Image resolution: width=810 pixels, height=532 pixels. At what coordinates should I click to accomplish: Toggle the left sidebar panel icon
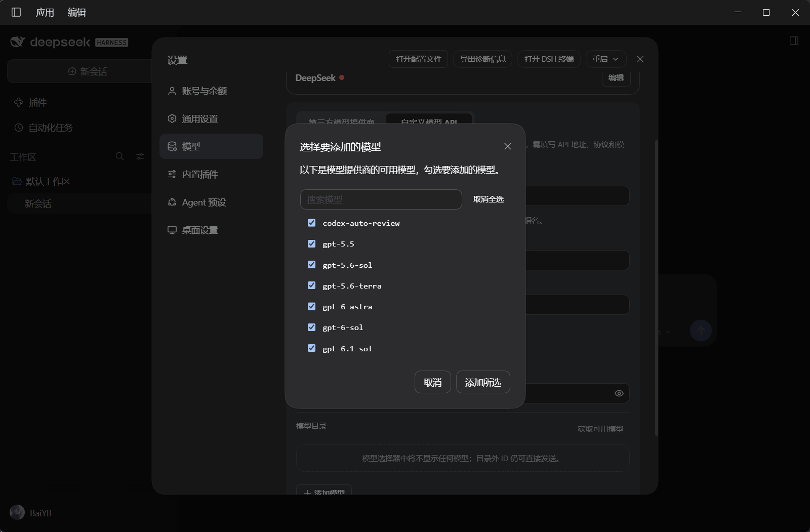point(16,12)
